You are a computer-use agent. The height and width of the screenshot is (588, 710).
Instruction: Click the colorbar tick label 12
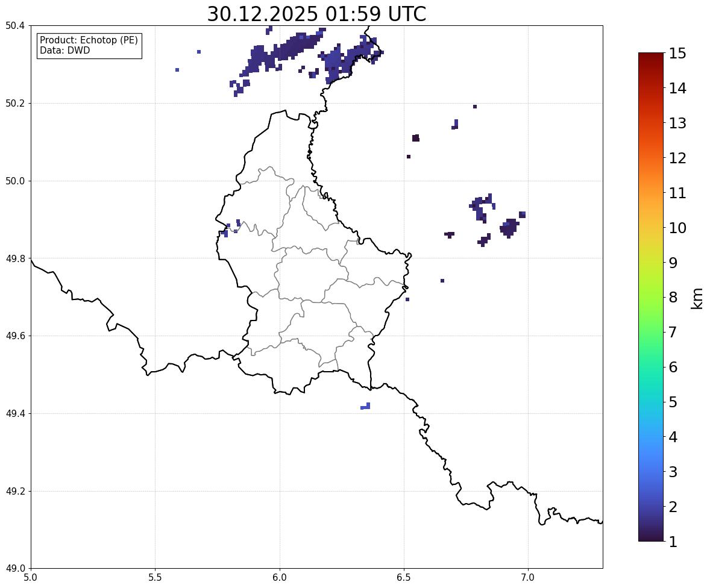[677, 158]
